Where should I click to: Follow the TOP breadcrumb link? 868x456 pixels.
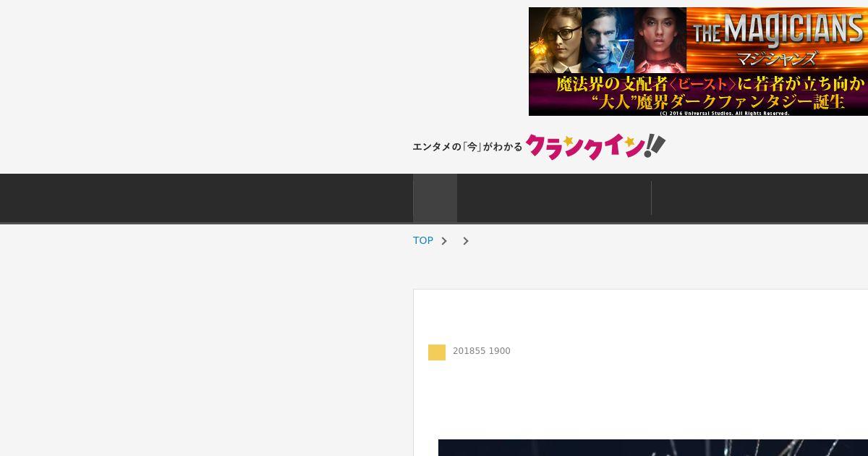(x=423, y=240)
